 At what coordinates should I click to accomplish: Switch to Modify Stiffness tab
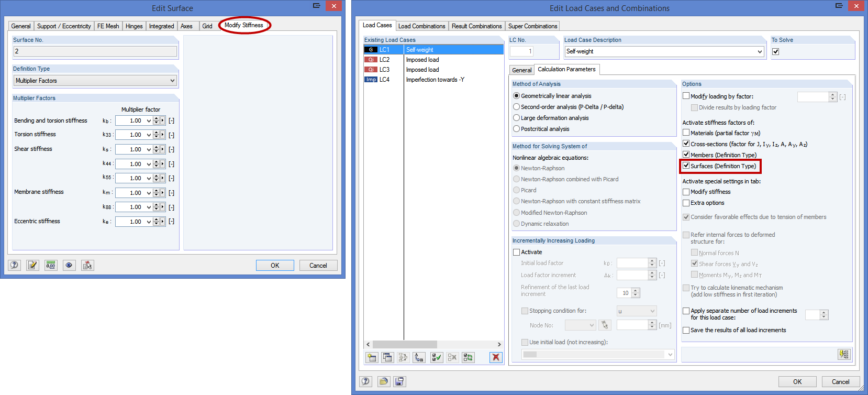[x=244, y=25]
